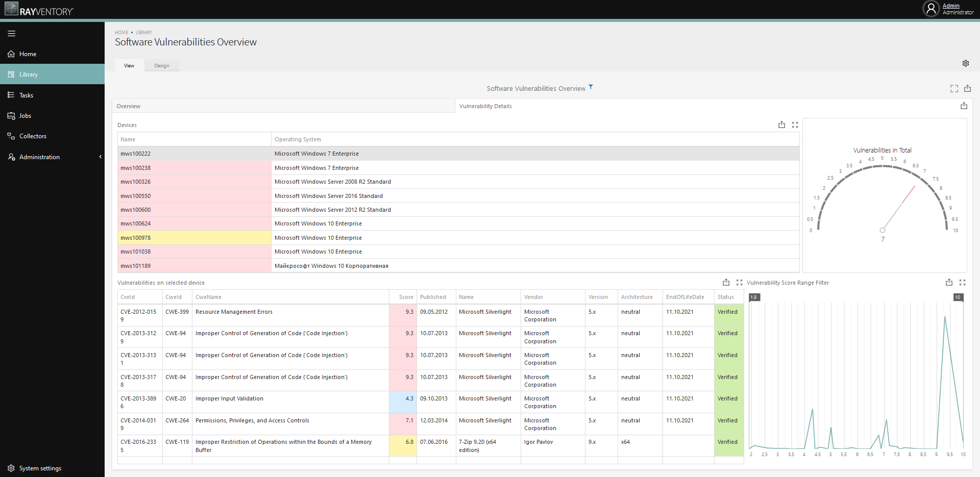980x477 pixels.
Task: Select device row mws100326
Action: click(458, 182)
